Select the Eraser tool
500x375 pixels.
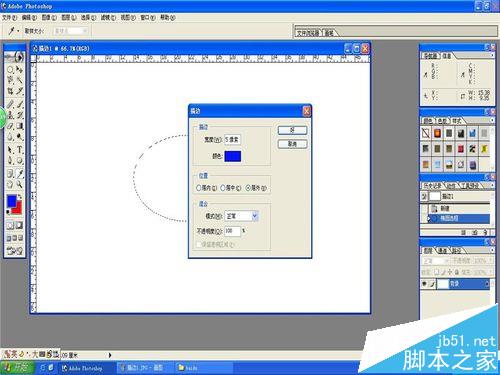(x=10, y=126)
